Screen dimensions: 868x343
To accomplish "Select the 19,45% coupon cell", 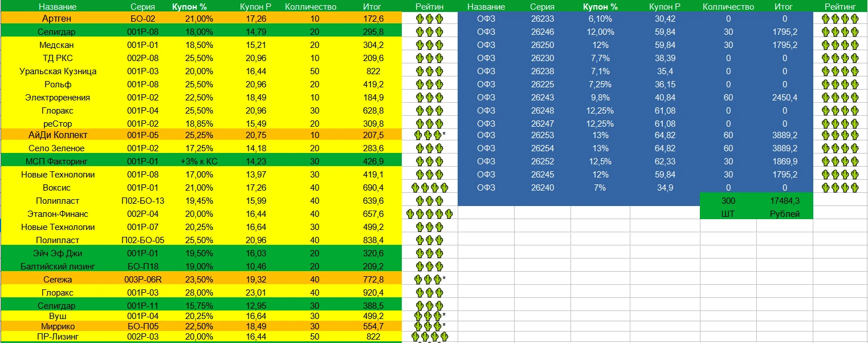I will point(198,201).
